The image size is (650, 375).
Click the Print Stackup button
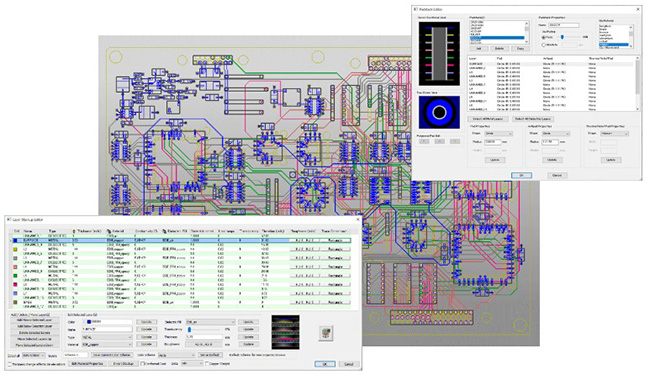click(123, 363)
